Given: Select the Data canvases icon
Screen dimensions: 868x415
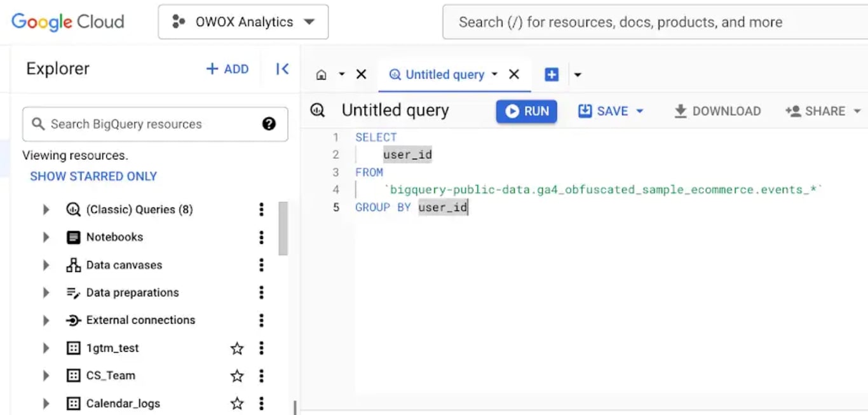Looking at the screenshot, I should click(74, 265).
